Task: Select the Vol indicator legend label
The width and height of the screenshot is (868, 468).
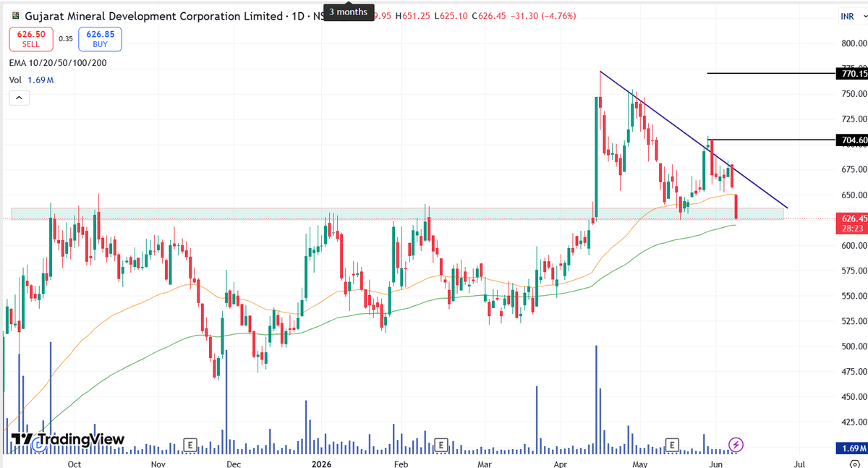Action: pos(15,80)
